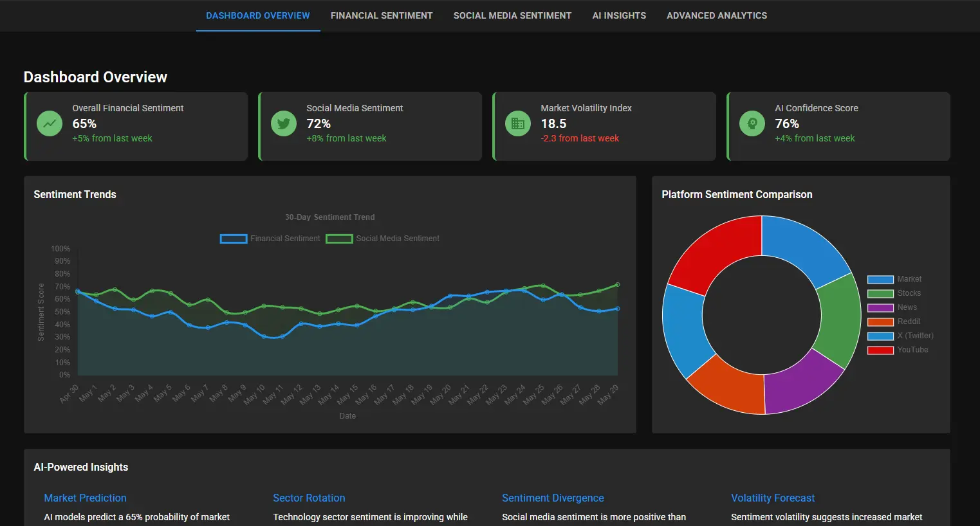Open the Social Media Sentiment tab
This screenshot has height=526, width=980.
pos(512,15)
